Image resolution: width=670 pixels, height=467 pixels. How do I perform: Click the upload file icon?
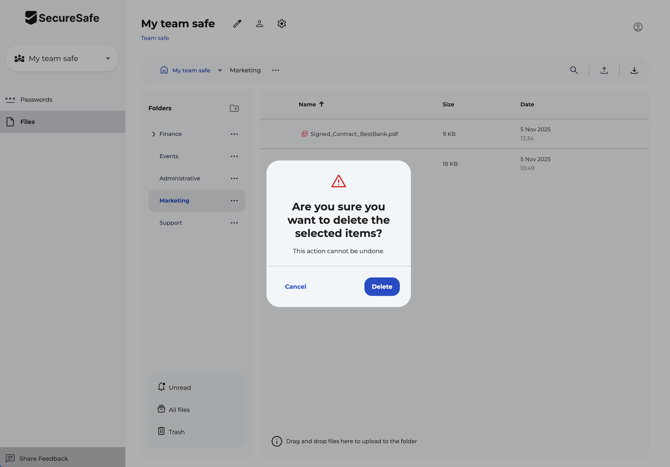(604, 71)
